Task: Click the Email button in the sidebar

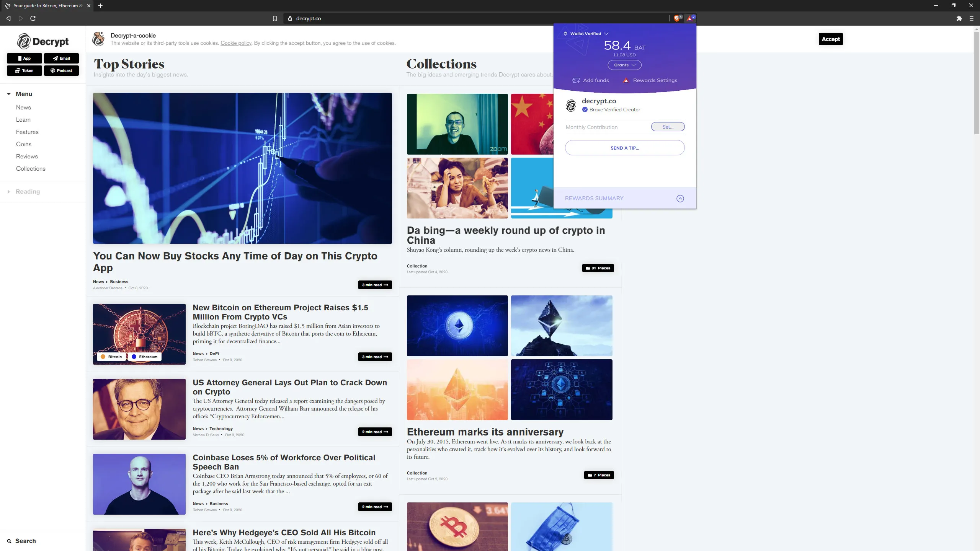Action: click(61, 58)
